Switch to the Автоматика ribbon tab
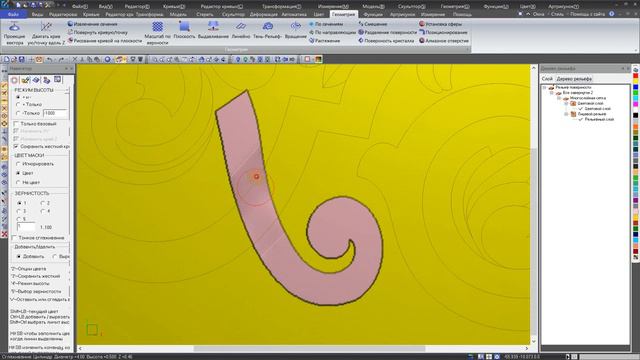 (x=294, y=14)
